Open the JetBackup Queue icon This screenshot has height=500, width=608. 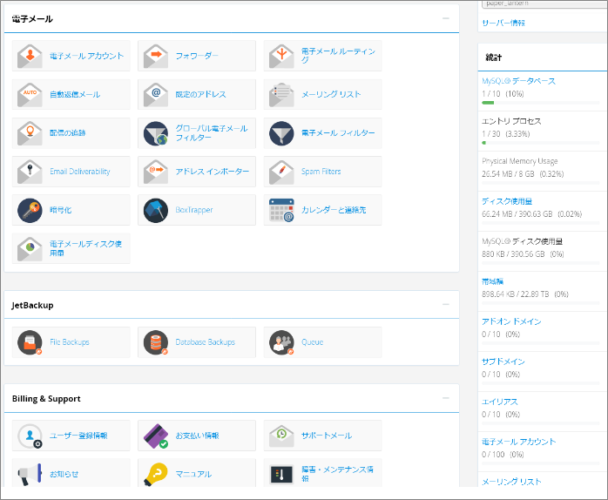coord(281,343)
